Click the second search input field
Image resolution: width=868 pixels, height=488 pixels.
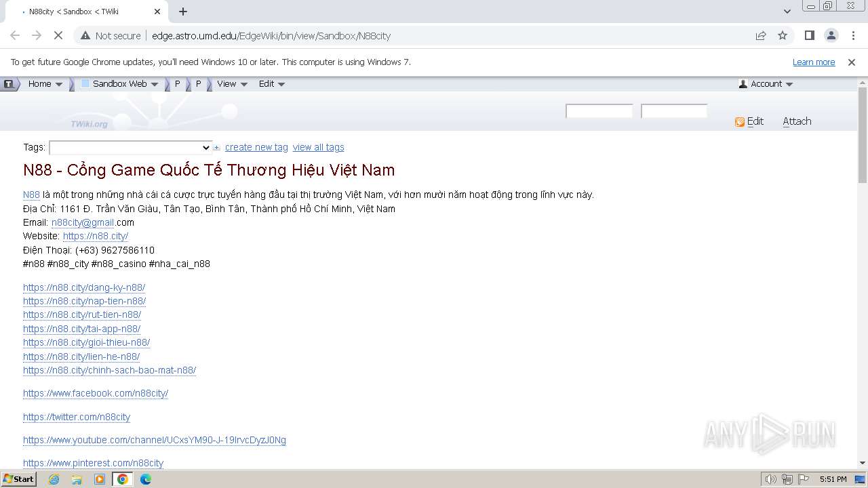[x=674, y=111]
